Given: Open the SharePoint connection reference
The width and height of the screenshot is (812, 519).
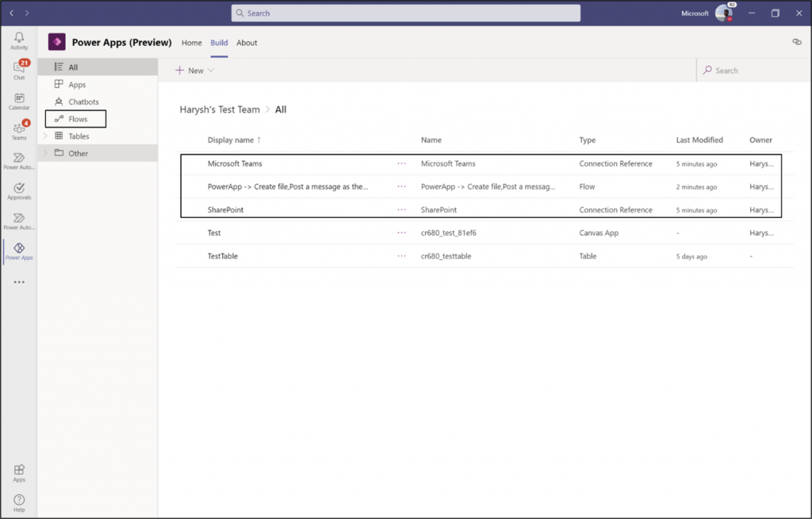Looking at the screenshot, I should point(225,209).
